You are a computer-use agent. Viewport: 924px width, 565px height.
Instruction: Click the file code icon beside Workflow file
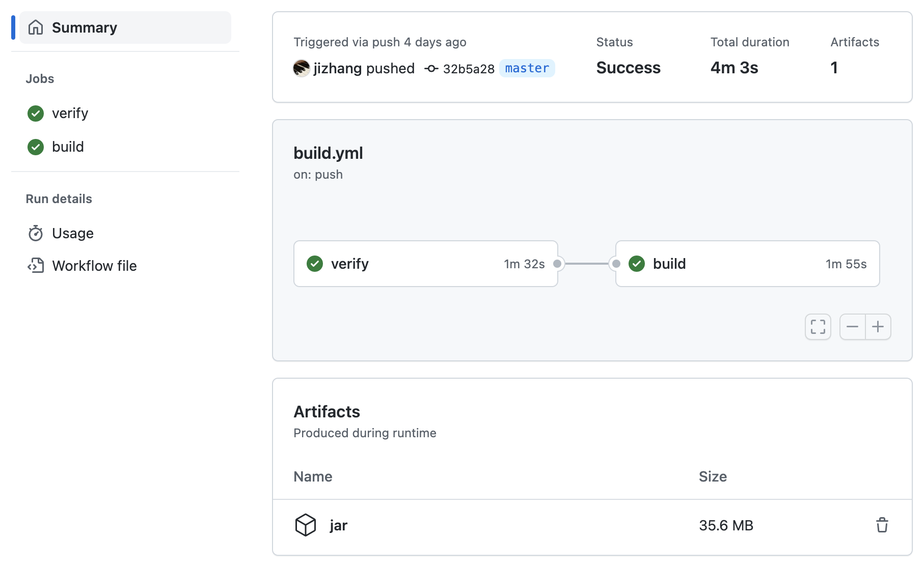tap(36, 266)
